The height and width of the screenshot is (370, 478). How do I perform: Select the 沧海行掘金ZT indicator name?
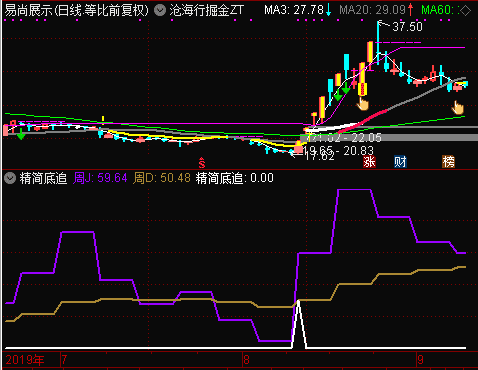(206, 10)
